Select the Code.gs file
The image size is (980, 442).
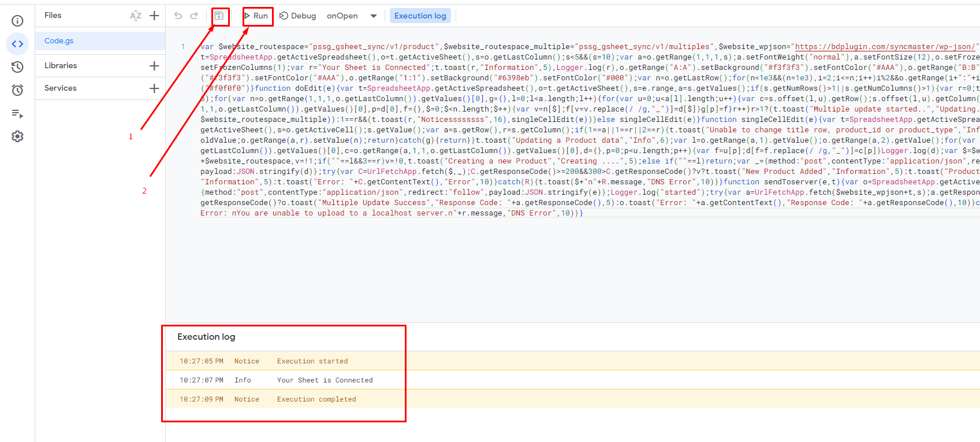click(x=100, y=41)
